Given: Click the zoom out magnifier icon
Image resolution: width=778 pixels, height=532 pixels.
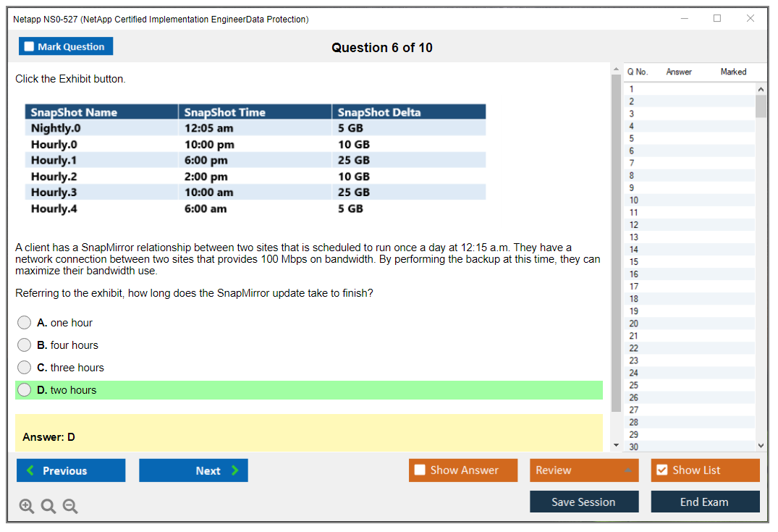Looking at the screenshot, I should (x=70, y=507).
